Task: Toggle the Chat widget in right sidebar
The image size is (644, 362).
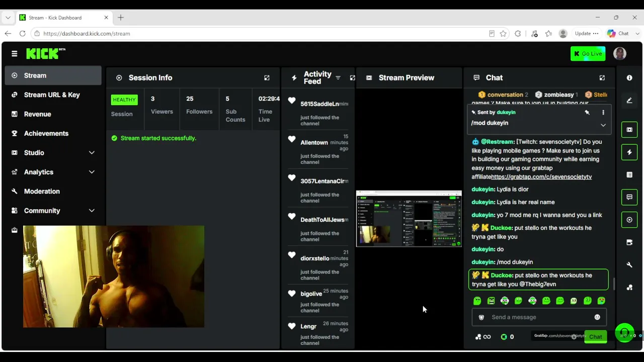Action: click(x=629, y=197)
